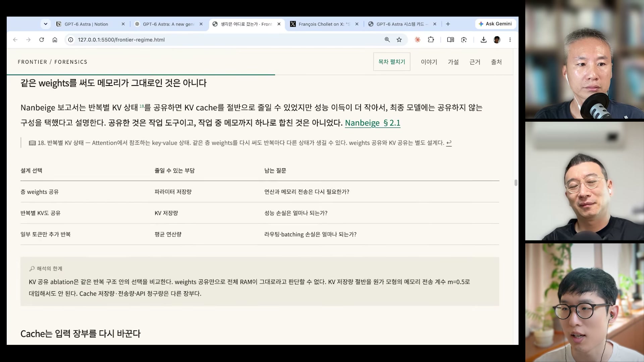Click heading 같은 weights를 써도 메모리가 그대로인 것은 아니다
644x362 pixels.
[x=113, y=83]
